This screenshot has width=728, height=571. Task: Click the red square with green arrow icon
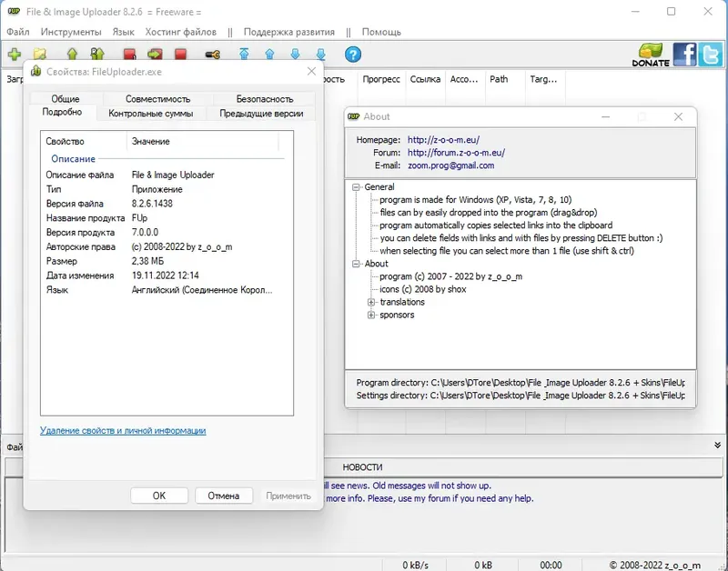tap(155, 55)
